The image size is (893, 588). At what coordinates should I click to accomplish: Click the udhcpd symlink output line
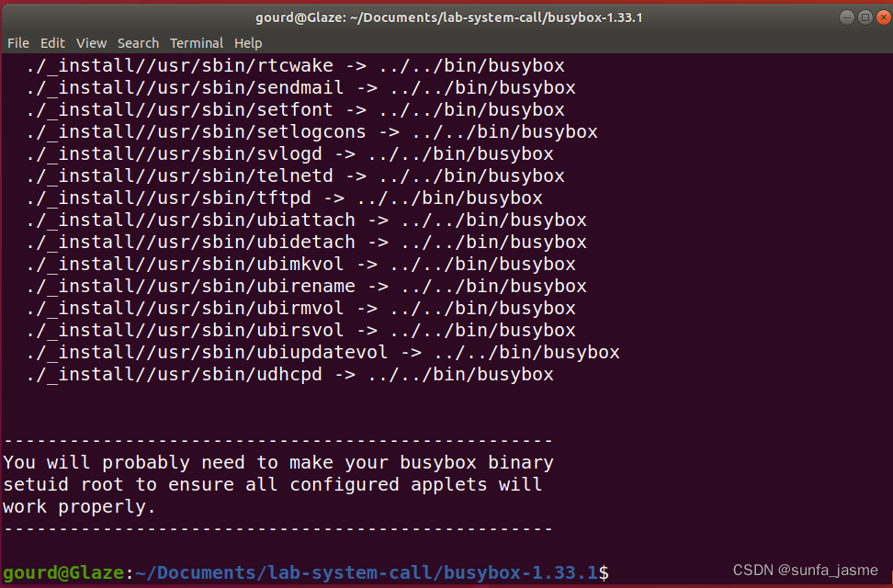tap(289, 375)
